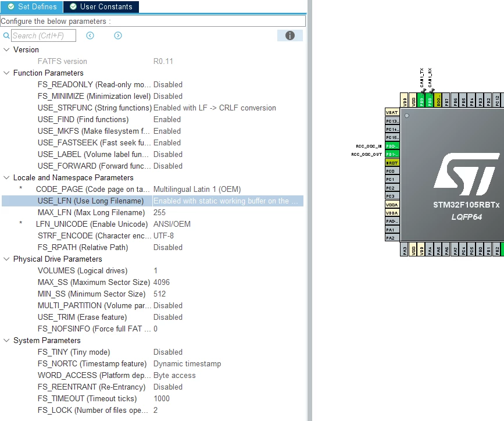Go to next search result arrow

click(x=118, y=35)
